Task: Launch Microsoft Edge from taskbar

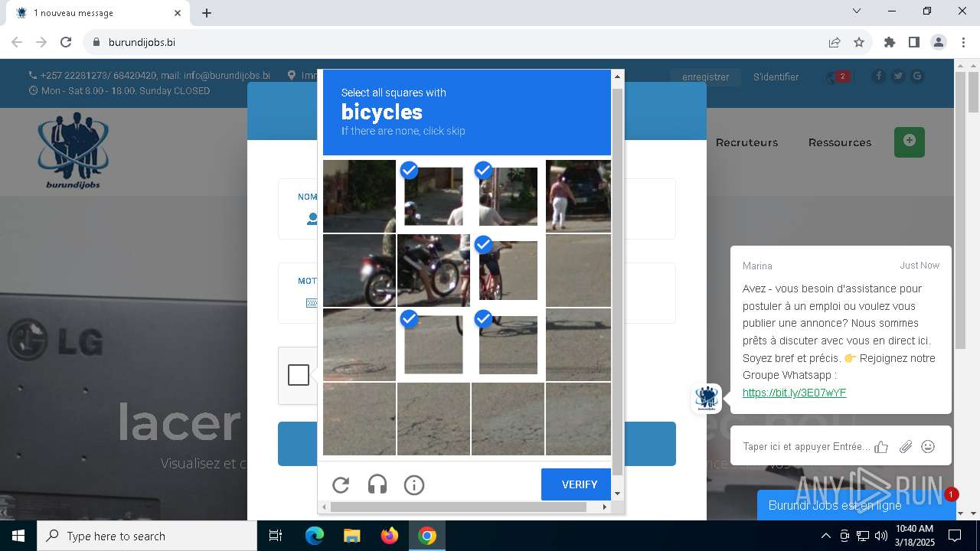Action: tap(315, 536)
